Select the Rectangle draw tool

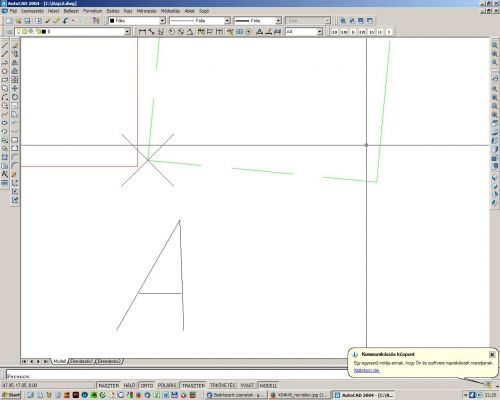(x=5, y=80)
